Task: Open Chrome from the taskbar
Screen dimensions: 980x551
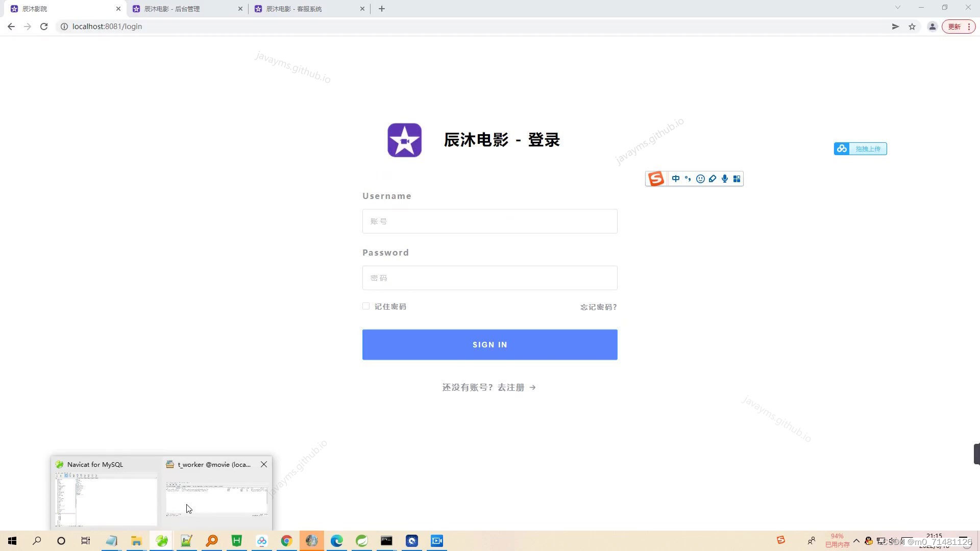Action: (x=286, y=541)
